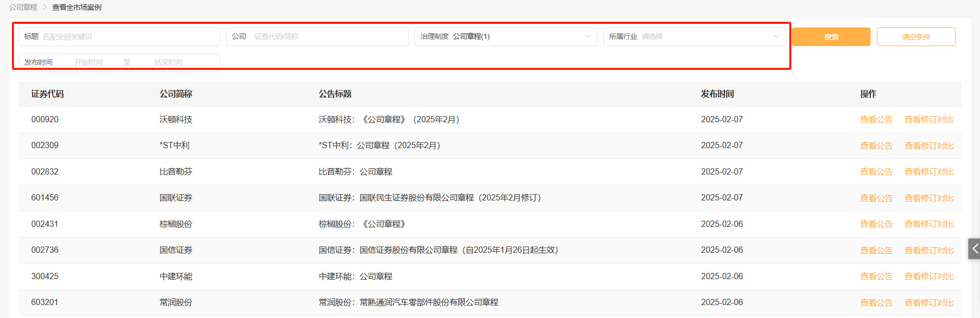980x318 pixels.
Task: Click the 公告标题 column header
Action: pyautogui.click(x=335, y=94)
